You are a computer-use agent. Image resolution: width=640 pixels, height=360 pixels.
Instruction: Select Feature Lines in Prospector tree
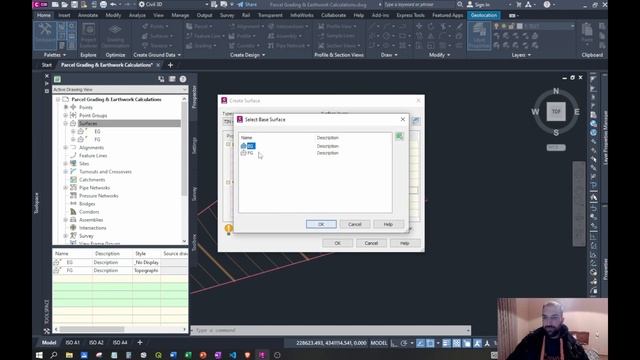click(93, 156)
